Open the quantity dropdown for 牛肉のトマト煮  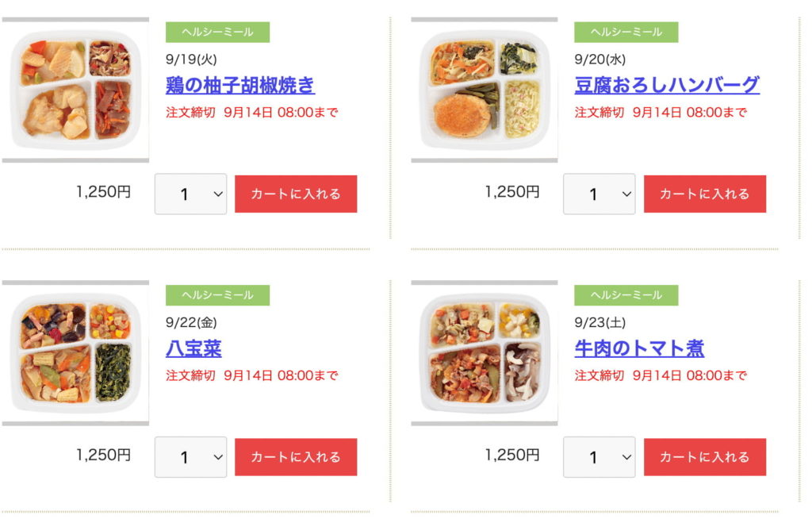coord(599,456)
